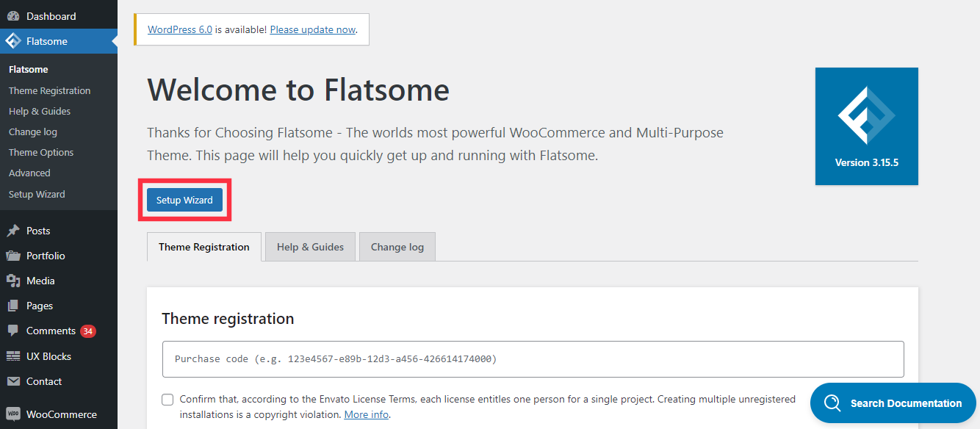Open Theme Options in sidebar
Viewport: 980px width, 429px height.
click(x=41, y=152)
